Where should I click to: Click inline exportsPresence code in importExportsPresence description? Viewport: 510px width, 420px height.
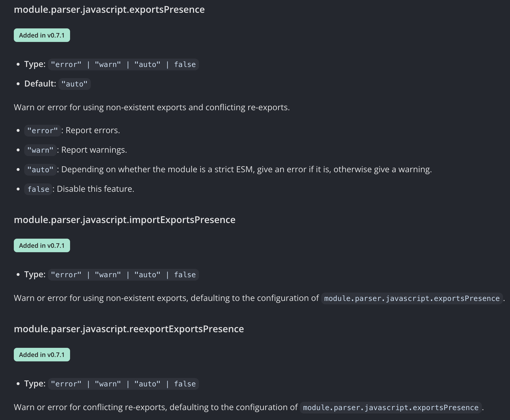(412, 298)
